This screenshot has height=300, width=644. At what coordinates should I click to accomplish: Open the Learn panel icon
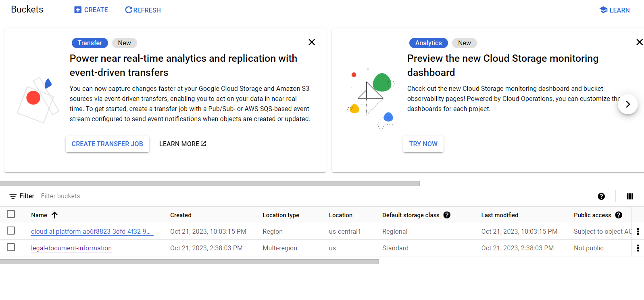[603, 10]
